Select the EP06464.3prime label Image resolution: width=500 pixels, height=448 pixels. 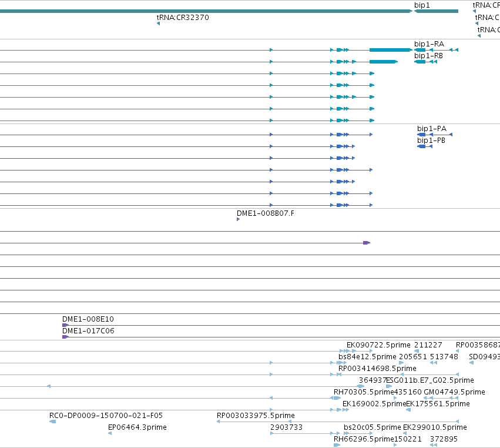coord(137,427)
